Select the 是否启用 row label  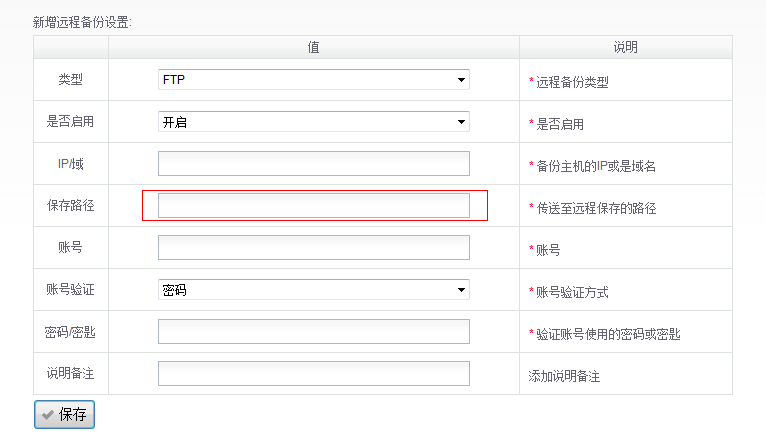pyautogui.click(x=71, y=122)
